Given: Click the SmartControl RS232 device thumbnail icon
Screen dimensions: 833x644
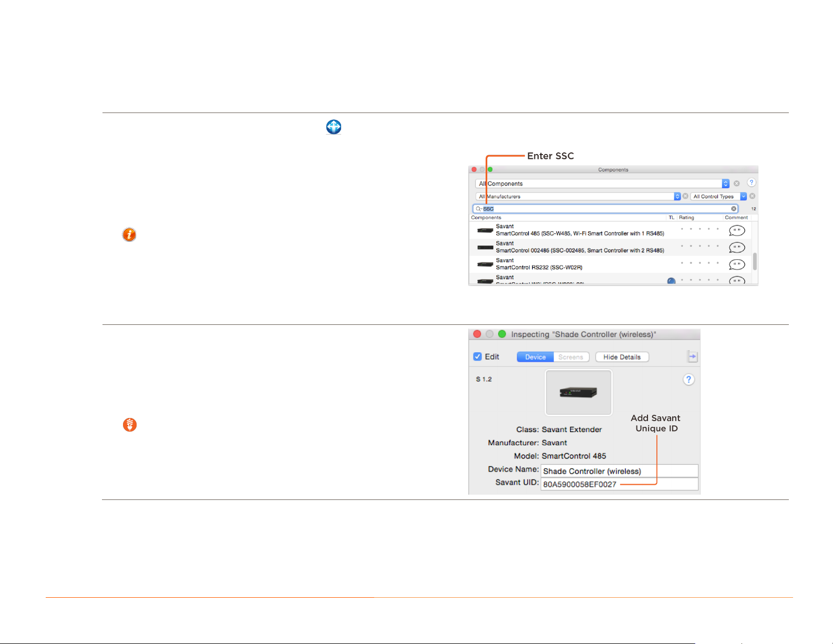Looking at the screenshot, I should point(485,264).
